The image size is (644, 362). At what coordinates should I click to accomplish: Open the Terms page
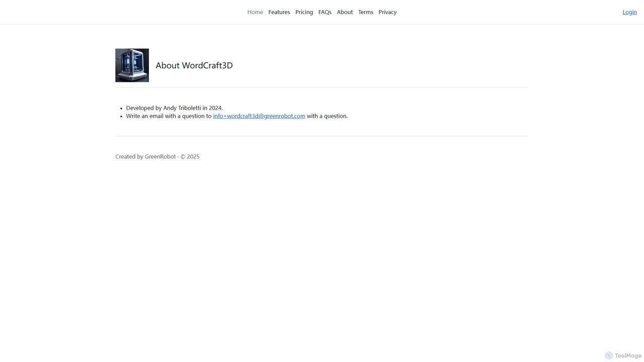click(x=366, y=12)
